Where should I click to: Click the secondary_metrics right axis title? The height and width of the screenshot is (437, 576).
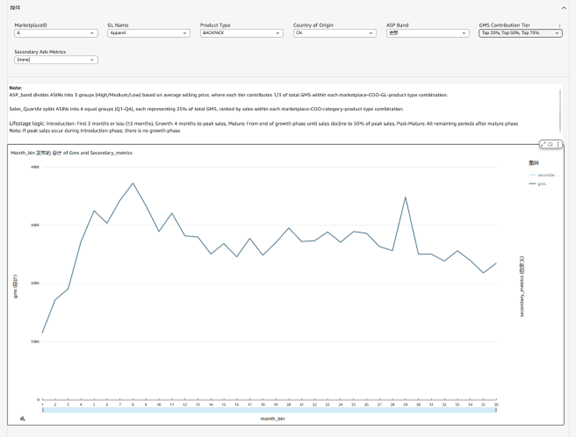pyautogui.click(x=522, y=286)
